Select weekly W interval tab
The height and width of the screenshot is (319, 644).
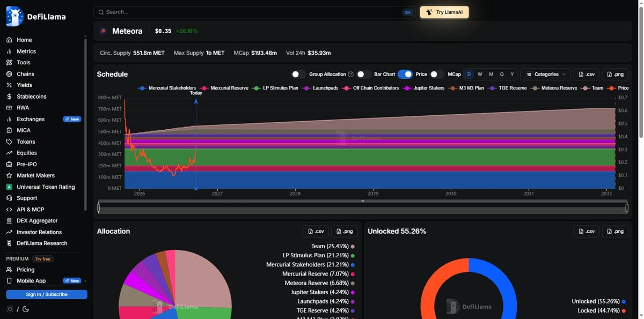tap(480, 75)
